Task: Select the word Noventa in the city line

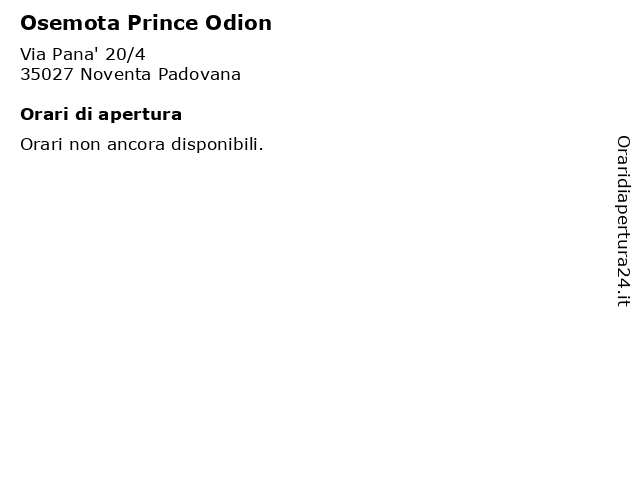Action: (116, 75)
